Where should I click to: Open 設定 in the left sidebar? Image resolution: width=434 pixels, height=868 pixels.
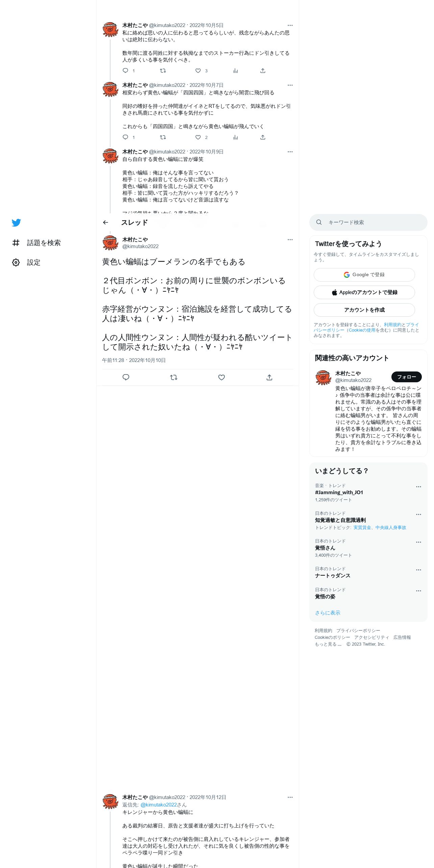26,262
